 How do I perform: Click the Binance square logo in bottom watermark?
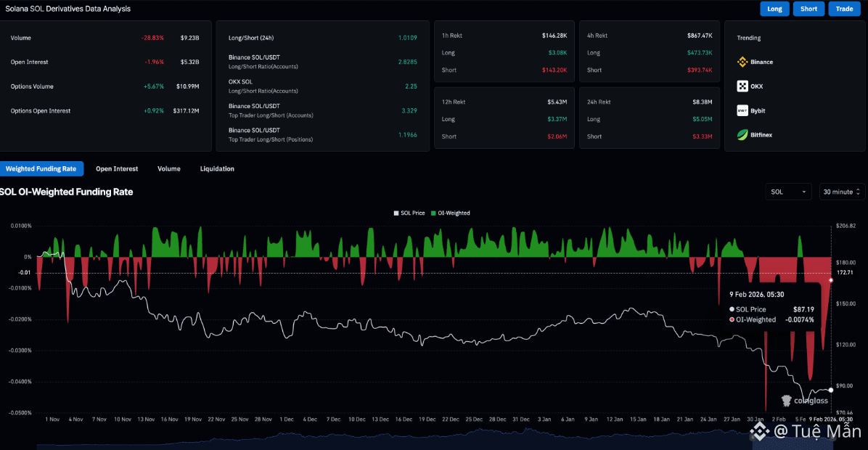[x=760, y=433]
